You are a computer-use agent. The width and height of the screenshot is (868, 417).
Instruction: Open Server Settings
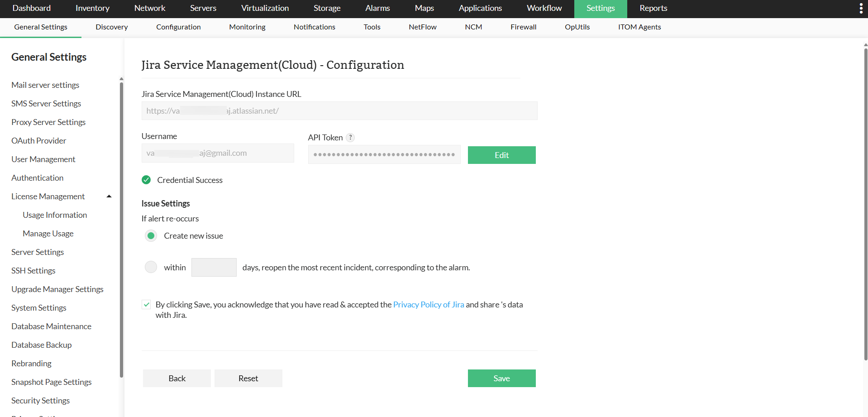[x=38, y=252]
